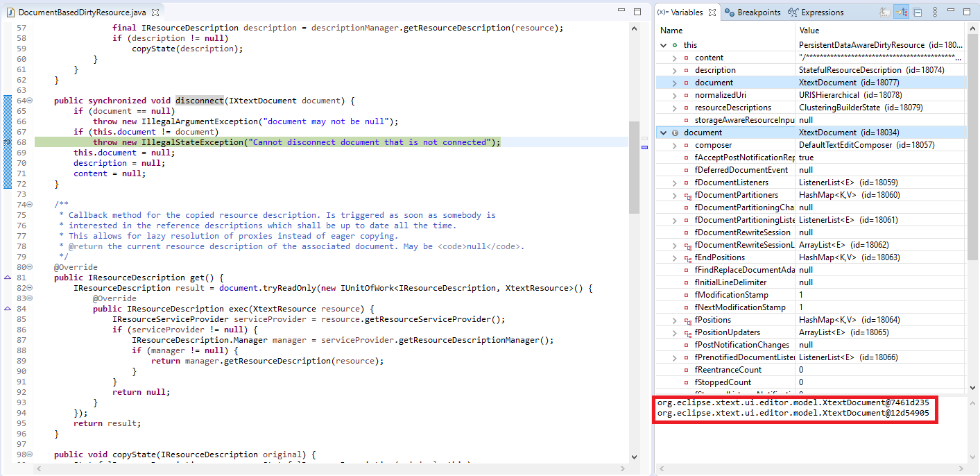Collapse the 'this' variable tree node
The image size is (980, 476).
coord(664,44)
